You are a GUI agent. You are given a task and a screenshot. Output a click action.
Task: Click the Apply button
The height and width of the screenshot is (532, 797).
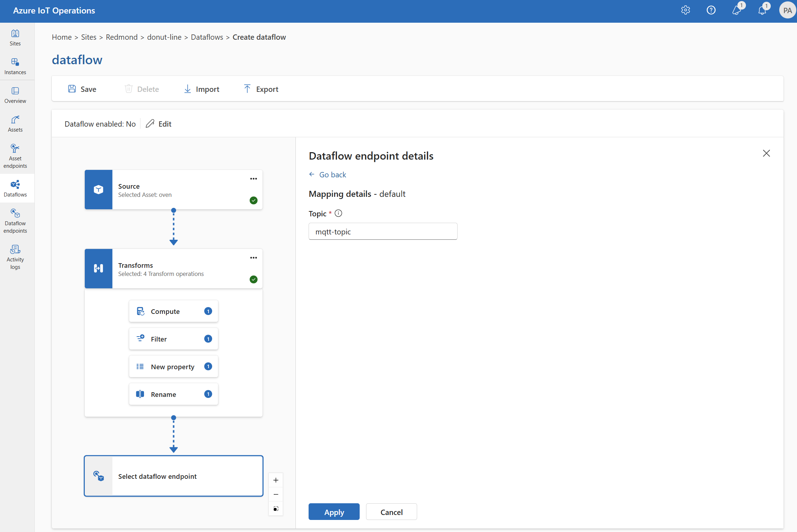click(x=334, y=512)
